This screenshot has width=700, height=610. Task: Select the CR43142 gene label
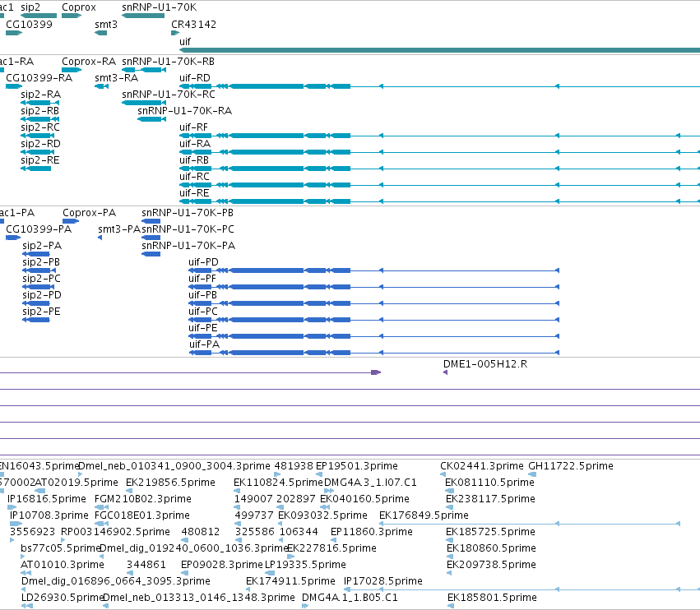coord(194,25)
